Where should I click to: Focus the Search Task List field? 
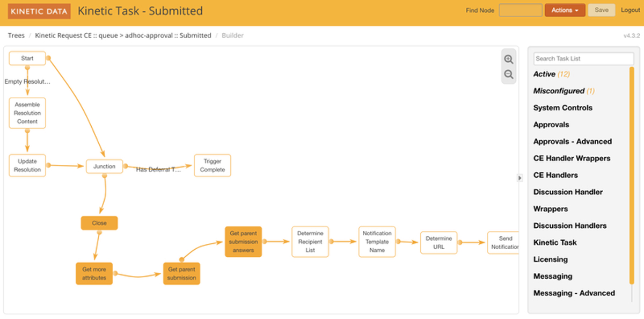pyautogui.click(x=584, y=59)
